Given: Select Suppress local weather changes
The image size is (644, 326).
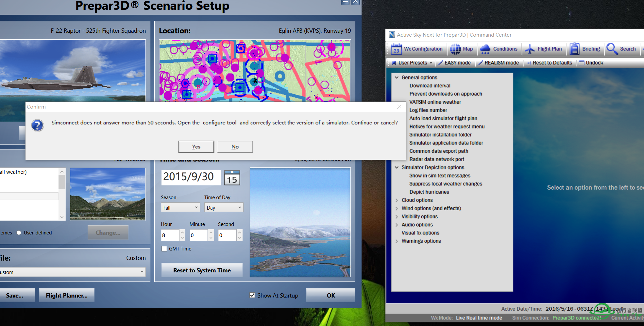Looking at the screenshot, I should pos(446,184).
